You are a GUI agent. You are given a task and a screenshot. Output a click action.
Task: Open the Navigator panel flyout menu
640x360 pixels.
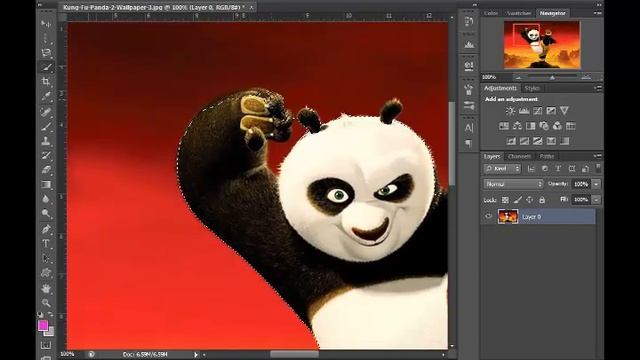pyautogui.click(x=598, y=13)
